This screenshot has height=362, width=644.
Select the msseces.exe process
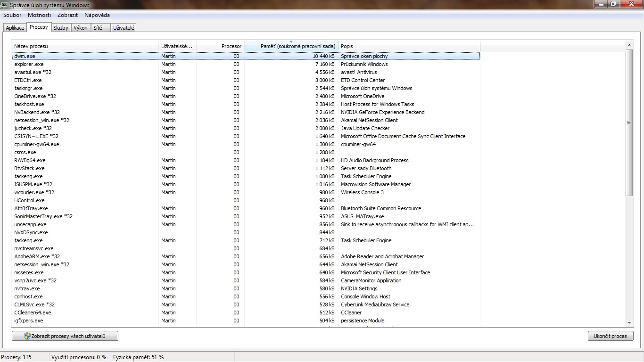246,272
